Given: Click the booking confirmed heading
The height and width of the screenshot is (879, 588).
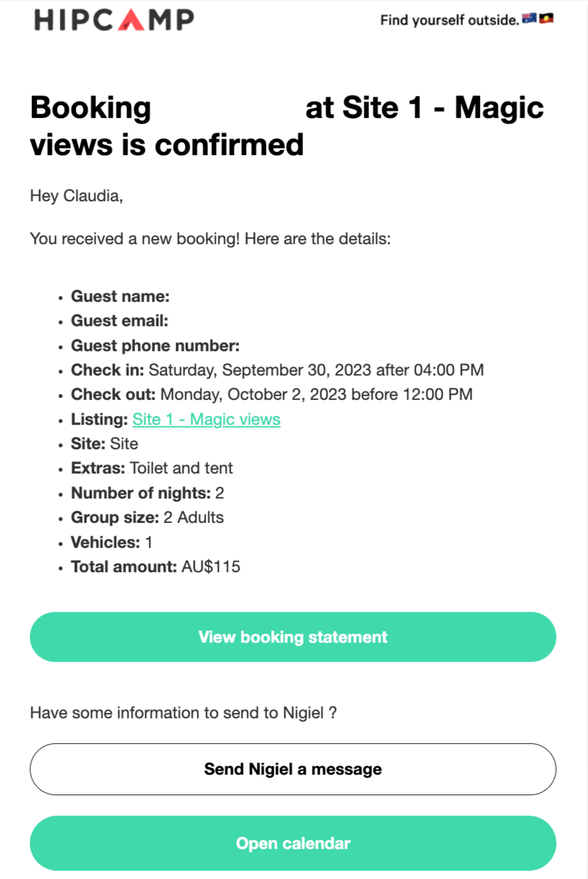Looking at the screenshot, I should point(287,126).
